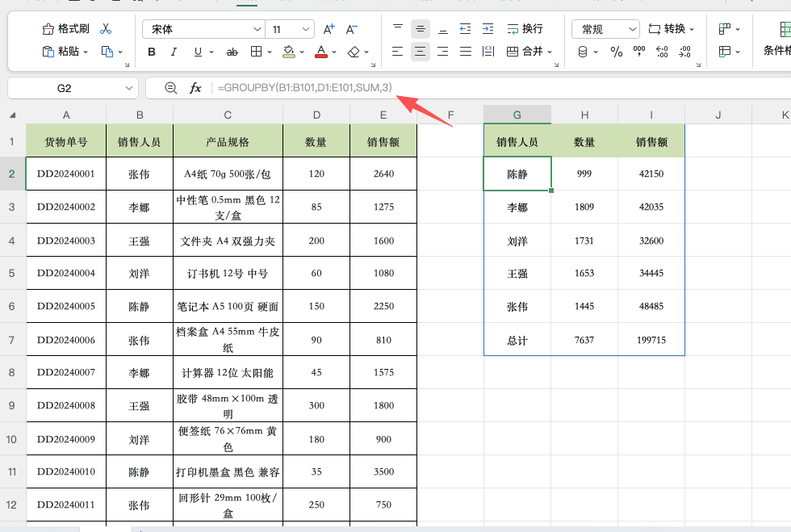Toggle Italic formatting

pyautogui.click(x=174, y=52)
